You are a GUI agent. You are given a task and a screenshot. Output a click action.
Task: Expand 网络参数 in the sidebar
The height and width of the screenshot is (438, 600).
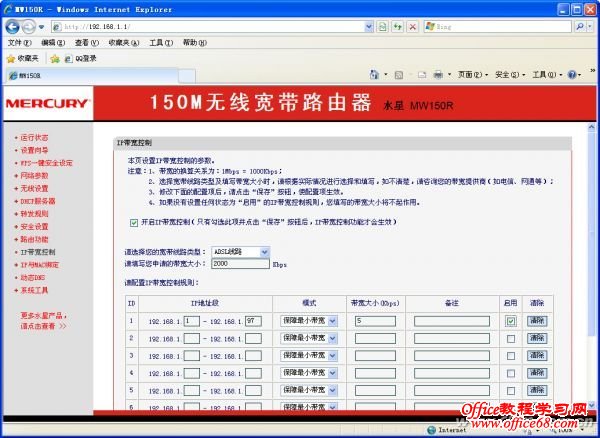click(x=34, y=176)
